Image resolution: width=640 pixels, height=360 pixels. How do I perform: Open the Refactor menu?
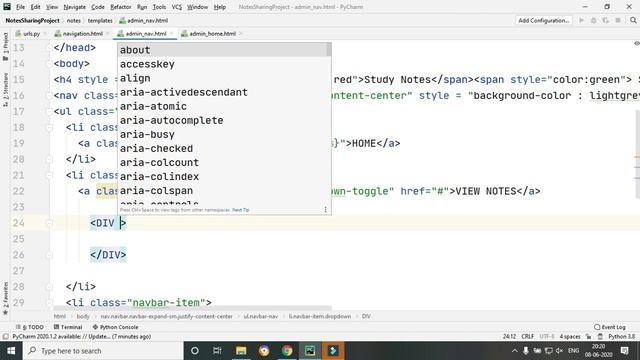(121, 7)
